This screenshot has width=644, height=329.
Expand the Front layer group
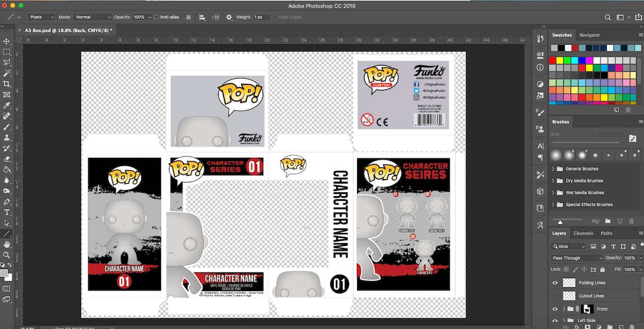pyautogui.click(x=564, y=309)
